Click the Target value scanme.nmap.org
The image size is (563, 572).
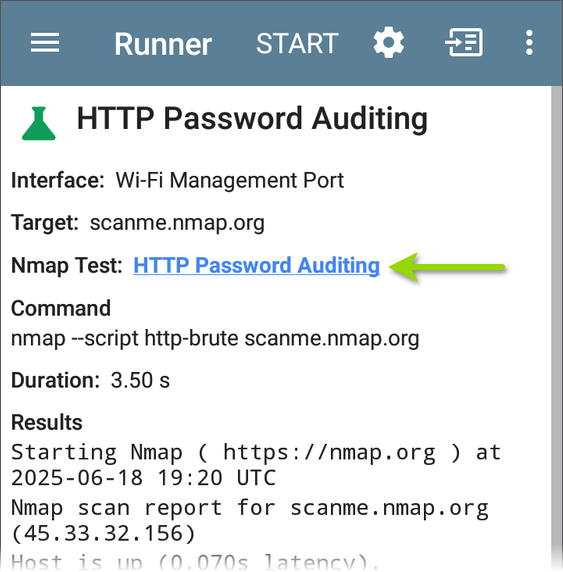pos(177,223)
